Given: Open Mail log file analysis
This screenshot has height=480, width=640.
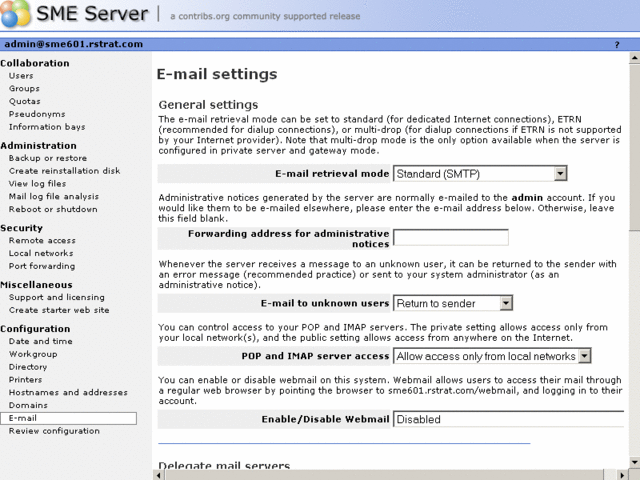Looking at the screenshot, I should (54, 196).
